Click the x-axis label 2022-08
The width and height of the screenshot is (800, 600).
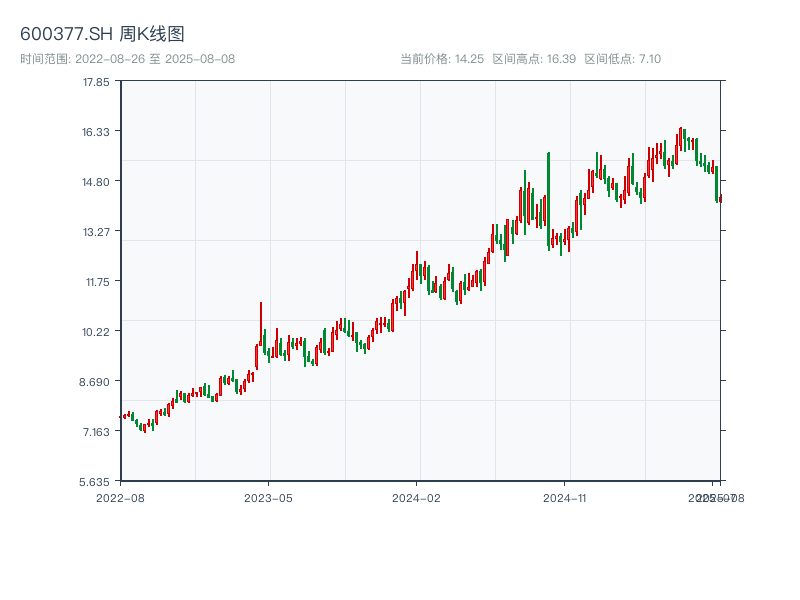120,498
